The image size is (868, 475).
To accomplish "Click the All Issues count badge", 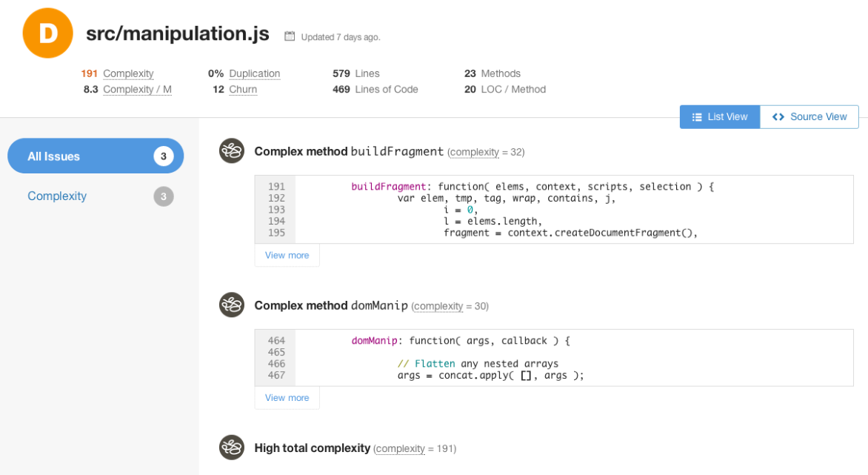I will pyautogui.click(x=164, y=156).
